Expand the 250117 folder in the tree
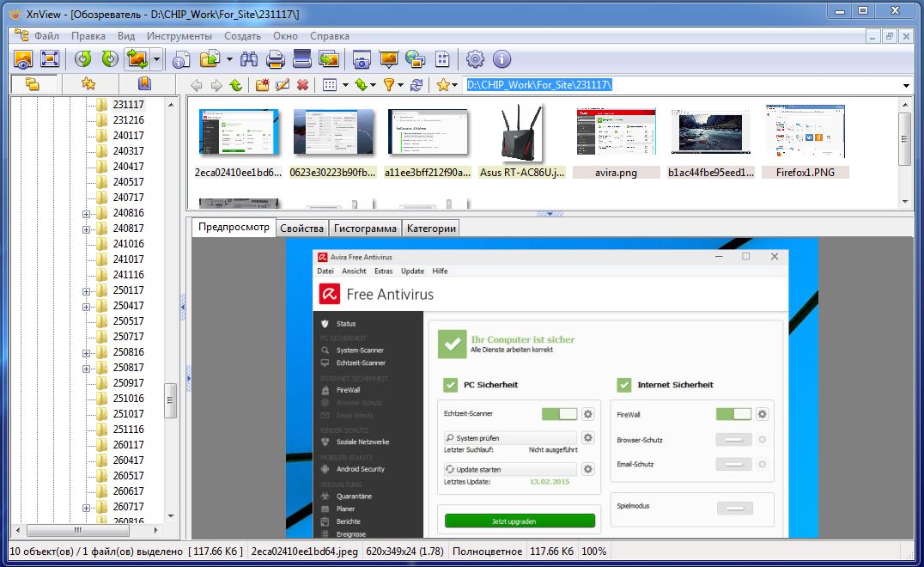The image size is (924, 567). 86,290
